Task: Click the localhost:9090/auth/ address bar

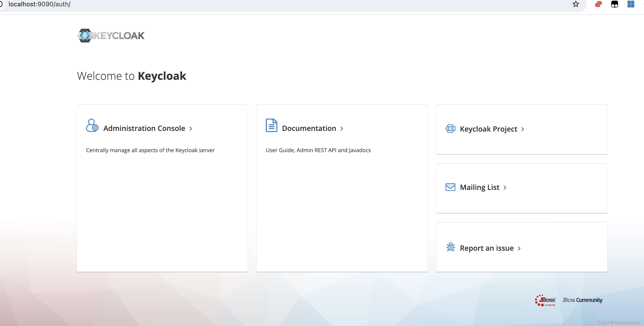Action: coord(39,4)
